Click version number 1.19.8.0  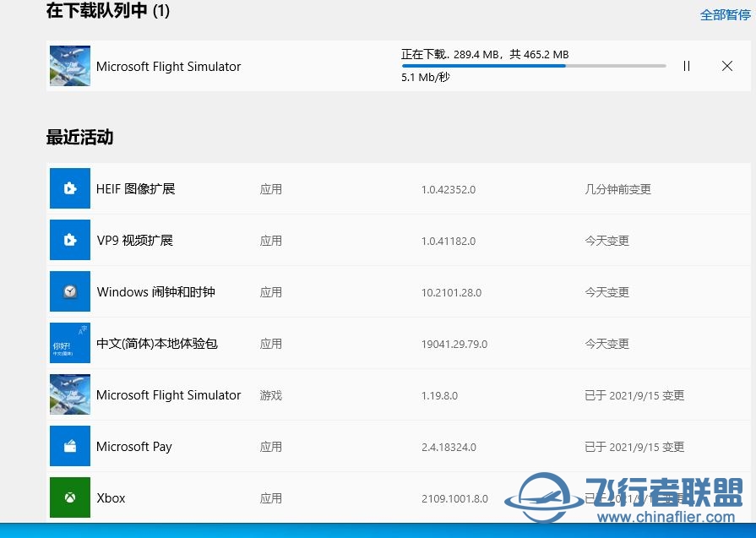point(439,396)
